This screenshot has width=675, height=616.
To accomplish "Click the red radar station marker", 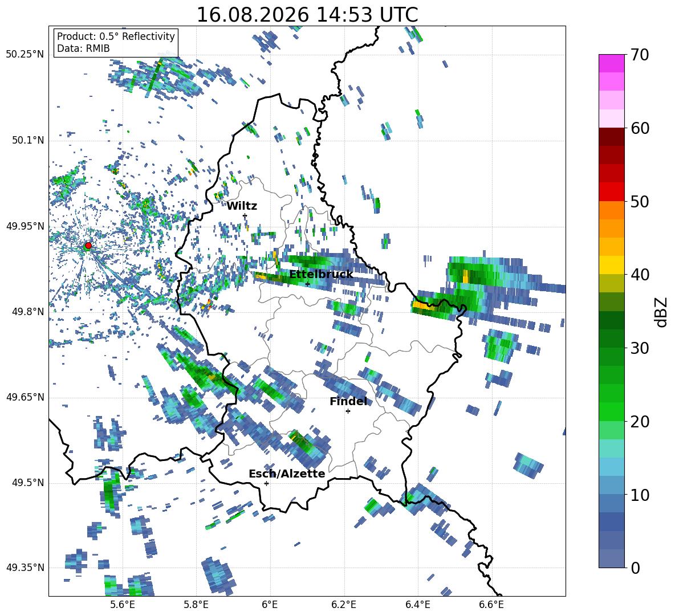I will click(88, 246).
